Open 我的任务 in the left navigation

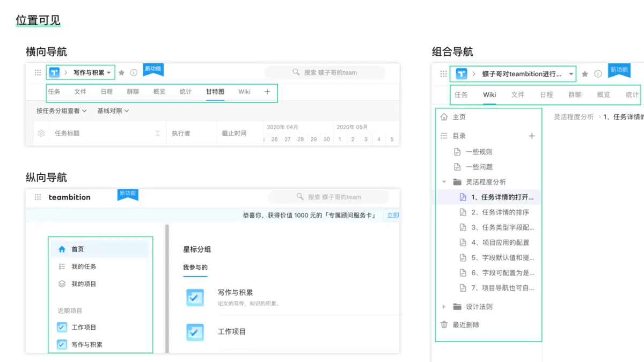(x=84, y=267)
